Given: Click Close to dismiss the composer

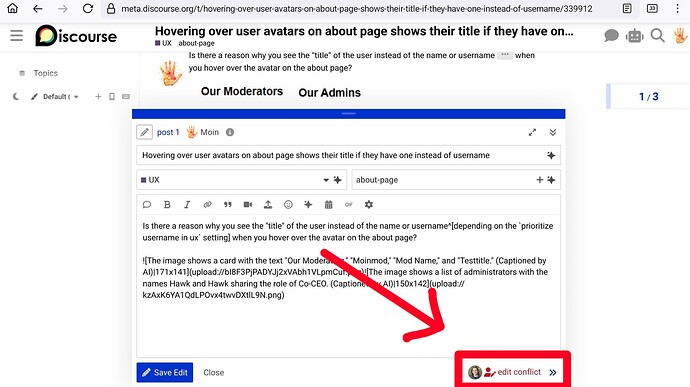Looking at the screenshot, I should [x=213, y=372].
